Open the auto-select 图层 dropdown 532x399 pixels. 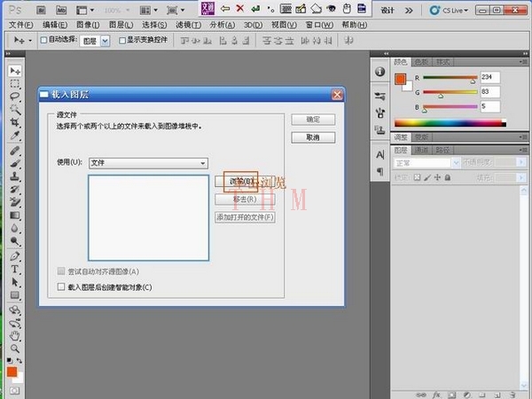click(x=95, y=41)
